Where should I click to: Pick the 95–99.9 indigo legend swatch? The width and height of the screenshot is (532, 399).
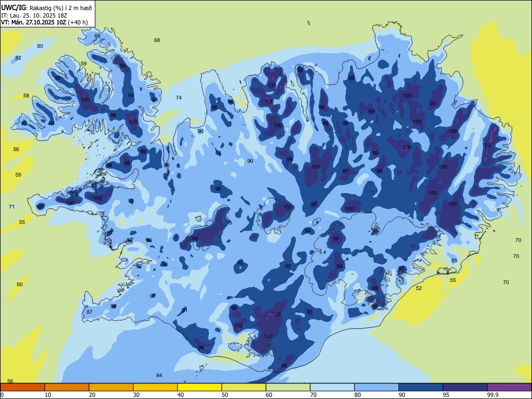point(465,387)
